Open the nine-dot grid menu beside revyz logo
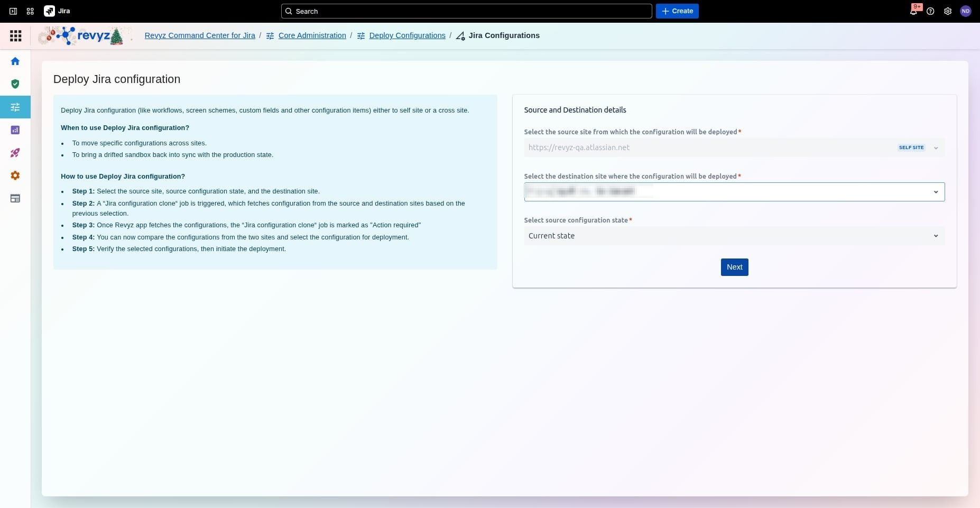 point(16,36)
